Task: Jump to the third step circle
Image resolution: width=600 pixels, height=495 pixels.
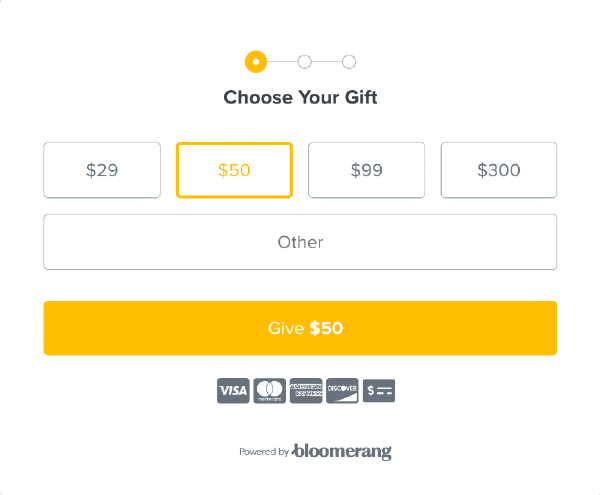Action: [349, 62]
